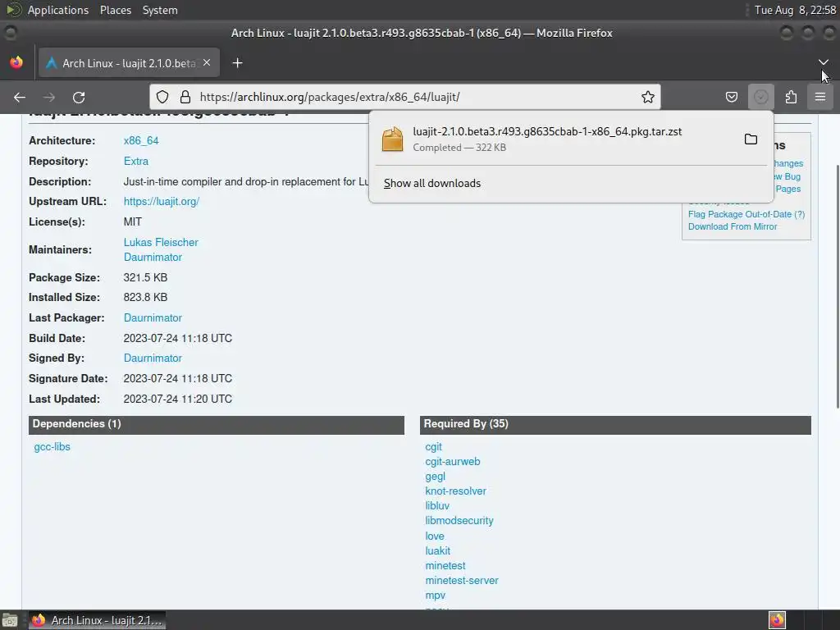Open cgit required-by link
Screen dimensions: 840x630
[x=433, y=447]
